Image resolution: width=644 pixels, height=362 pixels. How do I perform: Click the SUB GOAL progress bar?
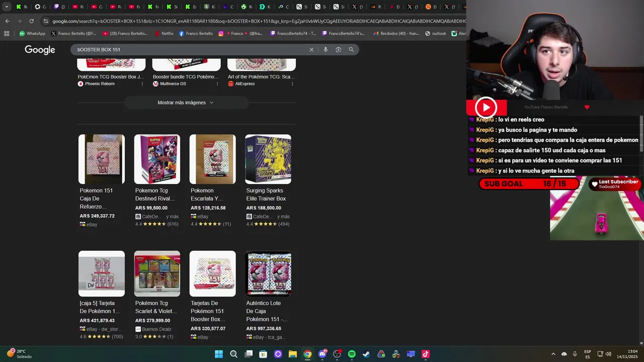pos(529,184)
